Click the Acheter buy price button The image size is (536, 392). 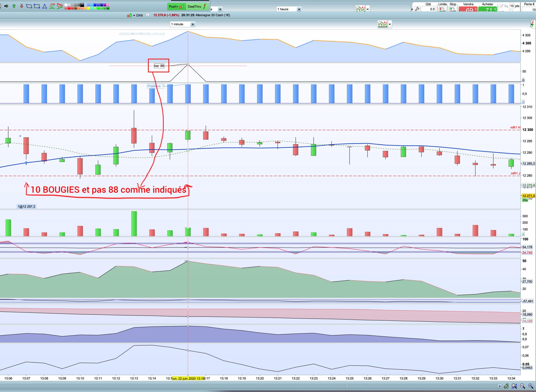[487, 10]
